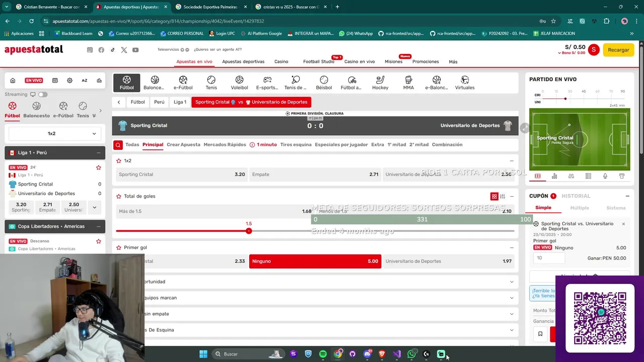Image resolution: width=644 pixels, height=362 pixels.
Task: Switch to Apuestas deportivas menu
Action: pos(243,62)
